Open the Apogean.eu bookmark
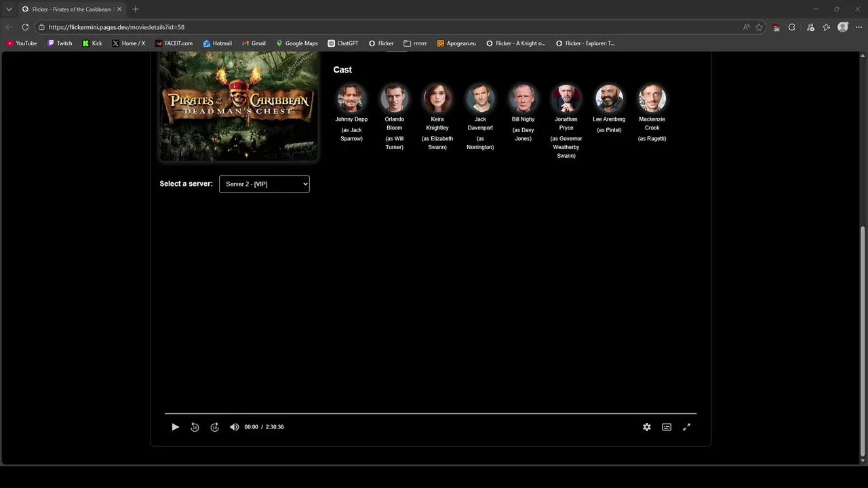Screen dimensions: 868x488 pyautogui.click(x=456, y=43)
